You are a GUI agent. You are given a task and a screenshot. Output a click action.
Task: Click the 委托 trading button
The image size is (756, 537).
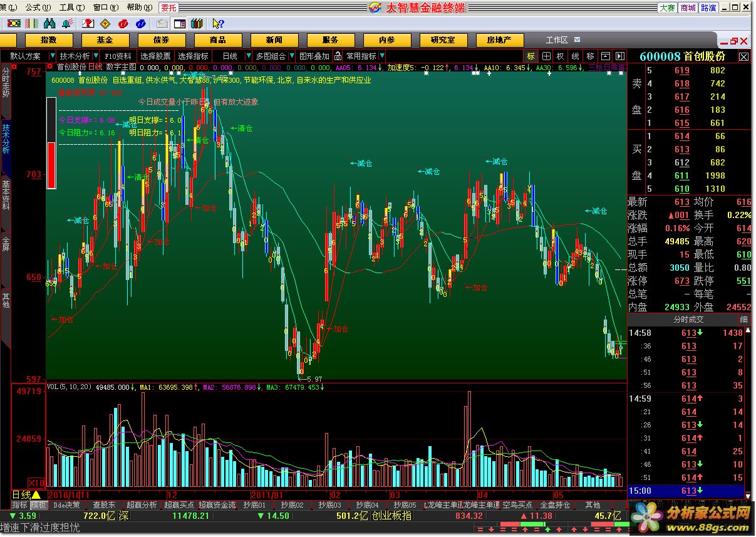click(x=168, y=8)
